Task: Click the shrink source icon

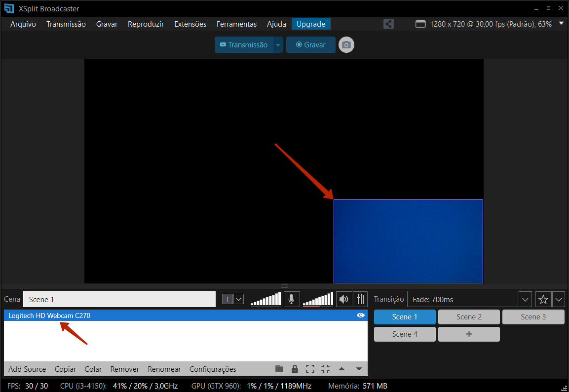Action: click(x=325, y=369)
